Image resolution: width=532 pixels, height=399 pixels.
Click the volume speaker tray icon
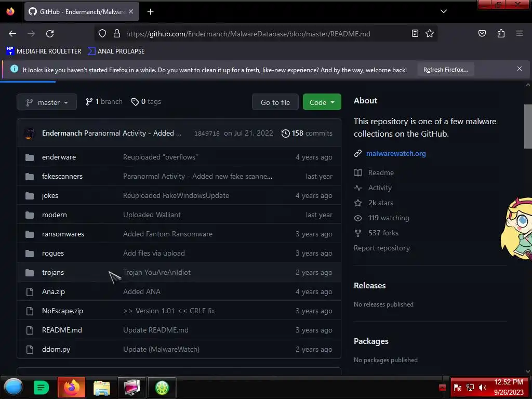(x=482, y=388)
